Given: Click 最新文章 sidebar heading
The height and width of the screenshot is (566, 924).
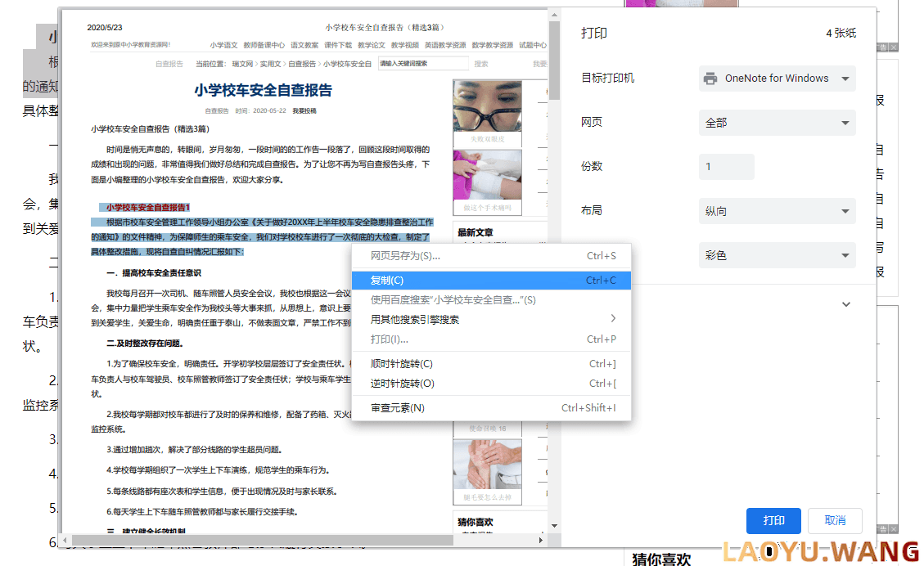Looking at the screenshot, I should tap(476, 232).
